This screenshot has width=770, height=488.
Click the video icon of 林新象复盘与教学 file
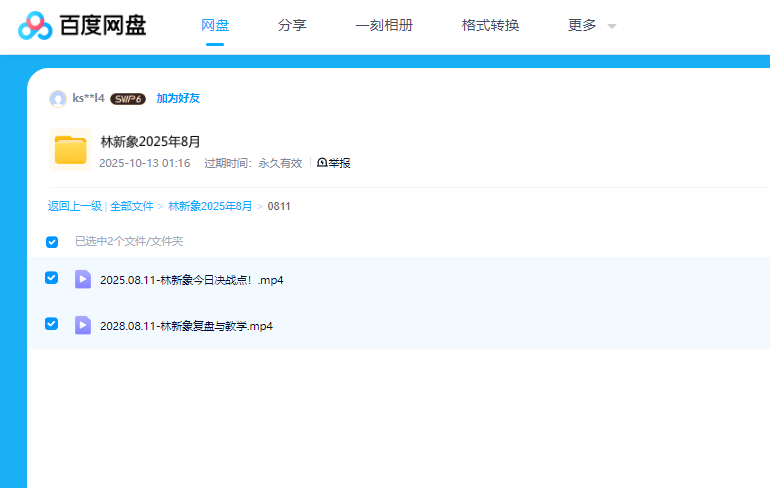click(x=83, y=325)
